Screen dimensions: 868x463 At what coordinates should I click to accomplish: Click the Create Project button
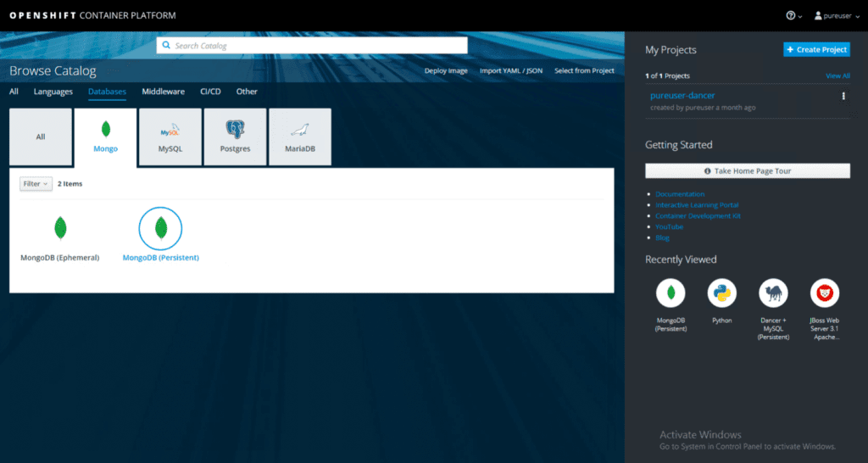point(816,49)
